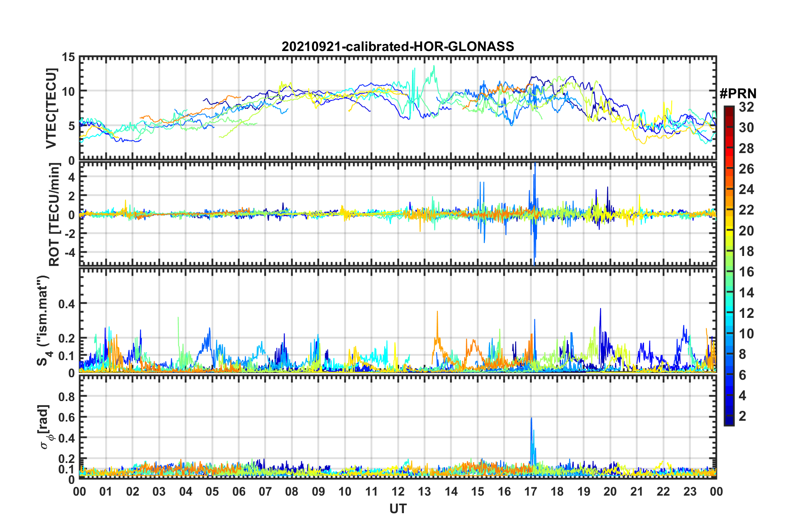The width and height of the screenshot is (796, 532).
Task: Click the -4 tick on ROT axis
Action: point(69,253)
